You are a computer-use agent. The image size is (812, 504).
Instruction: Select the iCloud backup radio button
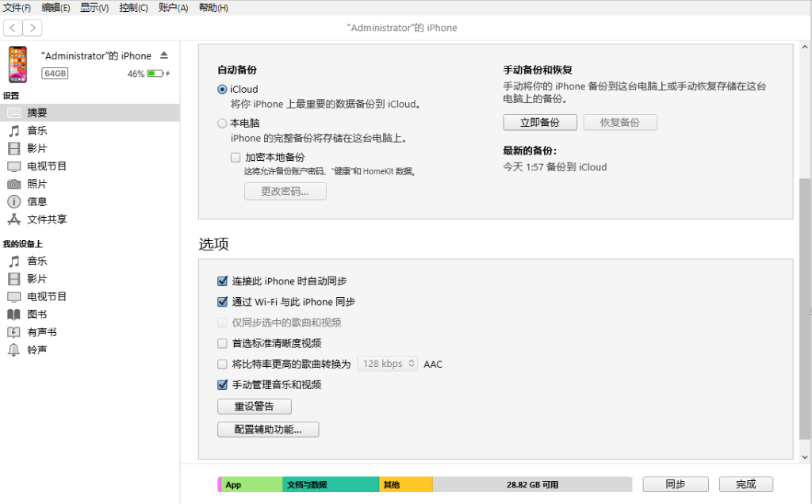point(222,89)
